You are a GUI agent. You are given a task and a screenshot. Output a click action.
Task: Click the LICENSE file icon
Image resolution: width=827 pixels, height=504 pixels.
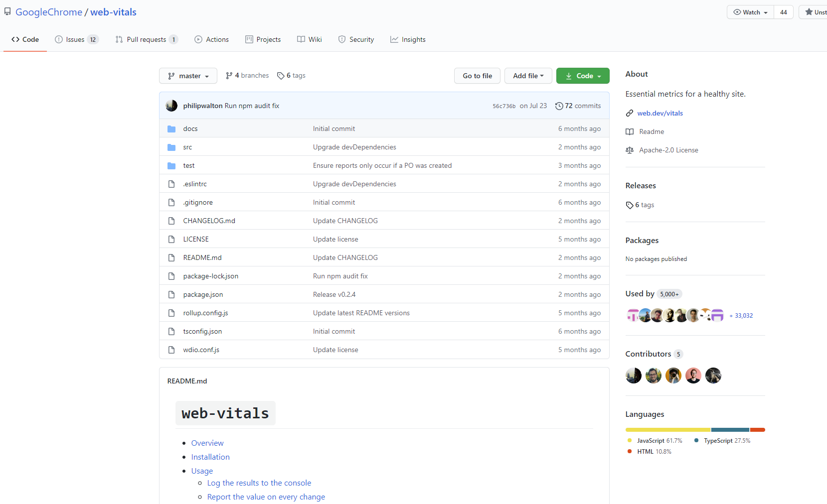pyautogui.click(x=171, y=239)
